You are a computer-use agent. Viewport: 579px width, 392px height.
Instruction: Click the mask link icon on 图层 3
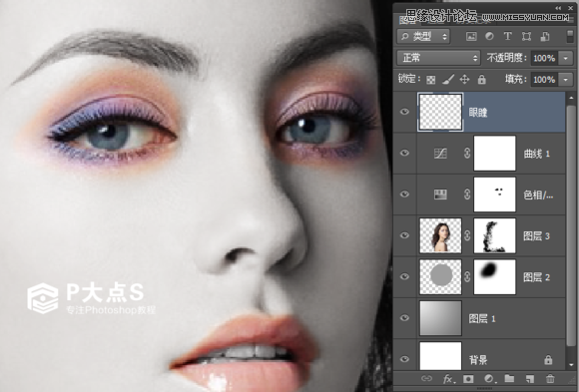pos(467,235)
